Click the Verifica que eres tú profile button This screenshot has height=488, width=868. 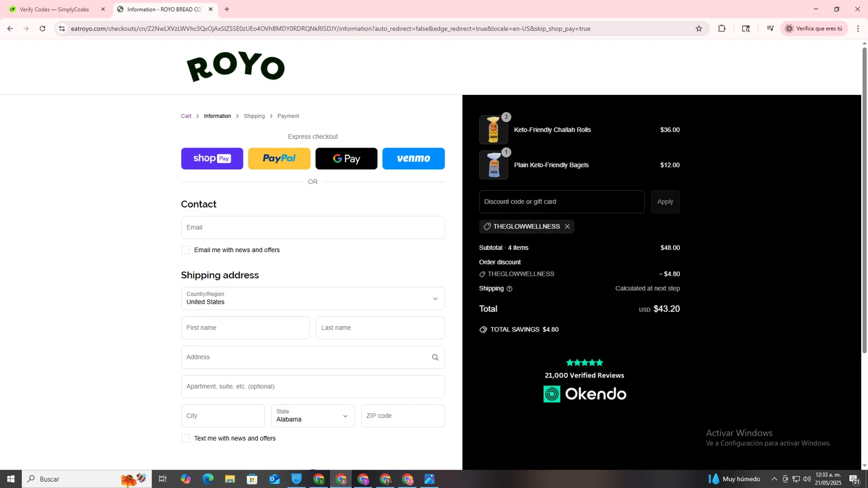click(x=814, y=28)
